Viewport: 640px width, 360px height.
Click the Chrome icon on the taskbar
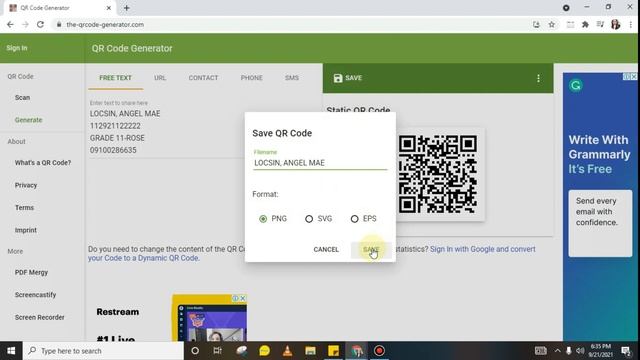(x=357, y=351)
